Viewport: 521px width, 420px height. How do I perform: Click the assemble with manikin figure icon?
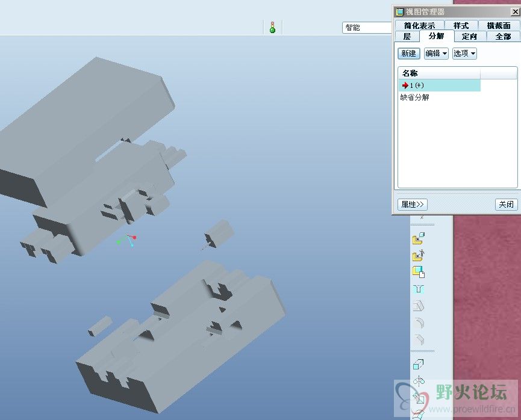419,255
